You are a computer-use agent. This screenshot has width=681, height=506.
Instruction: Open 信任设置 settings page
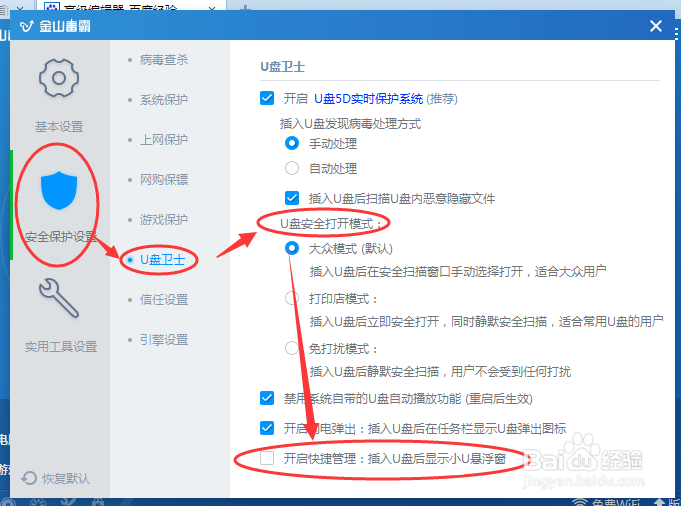click(164, 300)
